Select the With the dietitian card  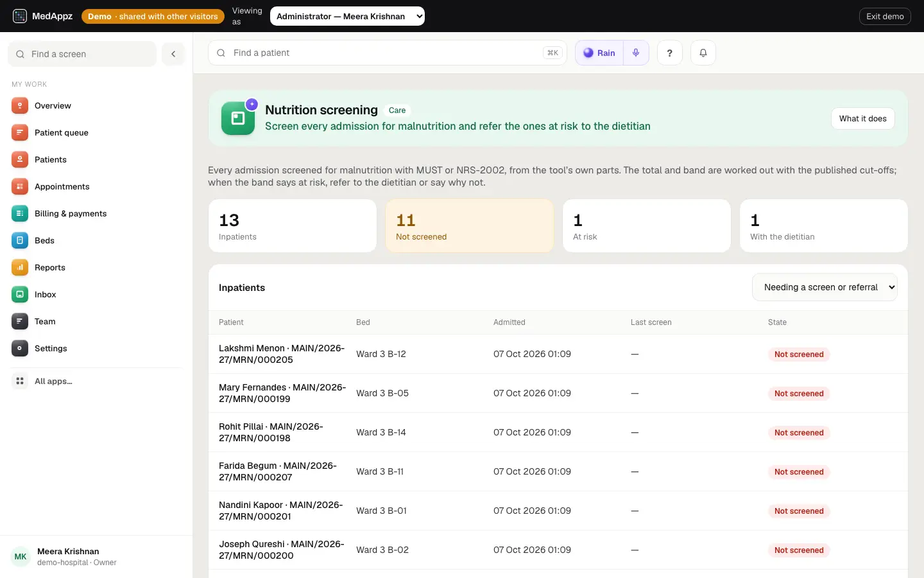pos(824,226)
